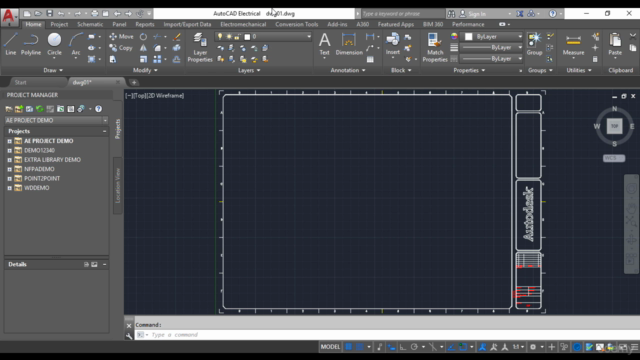640x360 pixels.
Task: Collapse the Details panel with minus button
Action: pyautogui.click(x=104, y=264)
